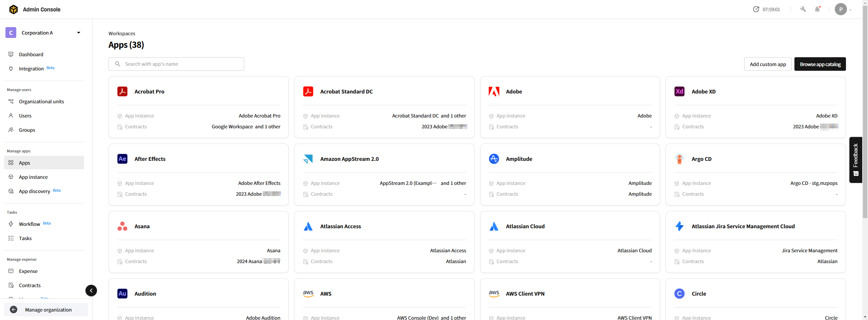Open the Feedback tab
868x320 pixels.
click(x=856, y=160)
